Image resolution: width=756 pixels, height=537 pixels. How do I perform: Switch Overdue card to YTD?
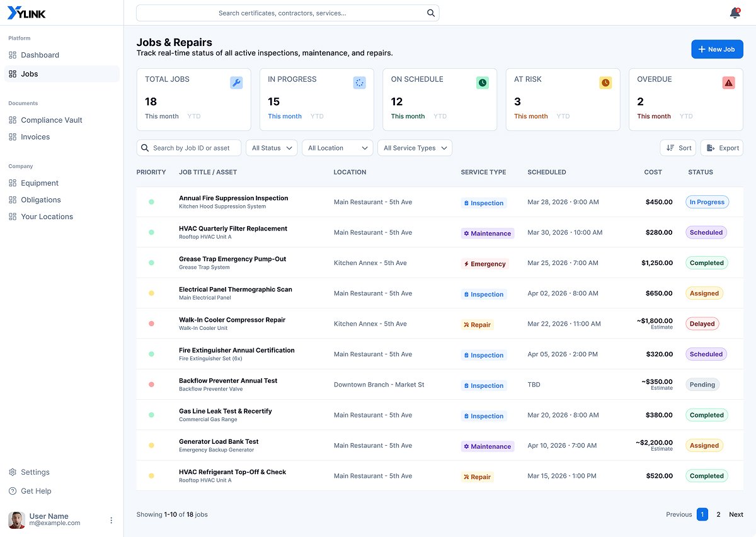tap(686, 116)
